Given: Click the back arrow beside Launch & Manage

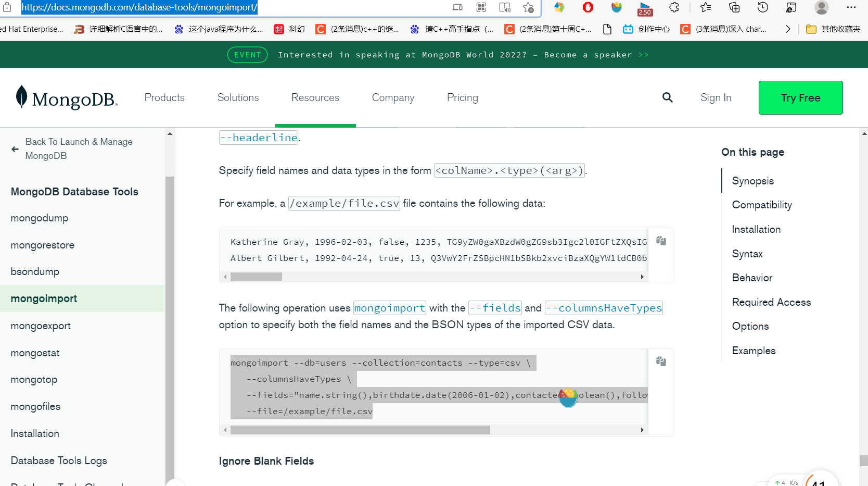Looking at the screenshot, I should pyautogui.click(x=15, y=148).
